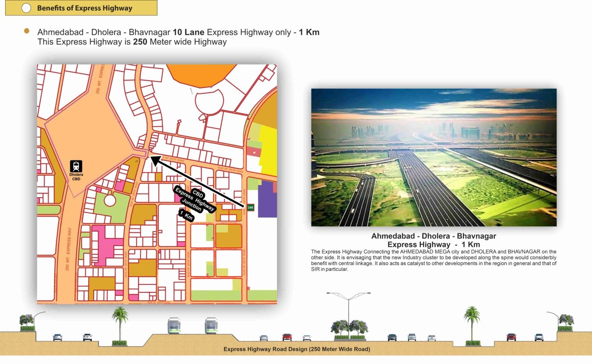This screenshot has height=364, width=592.
Task: Click the white circle in the header banner
Action: point(26,8)
